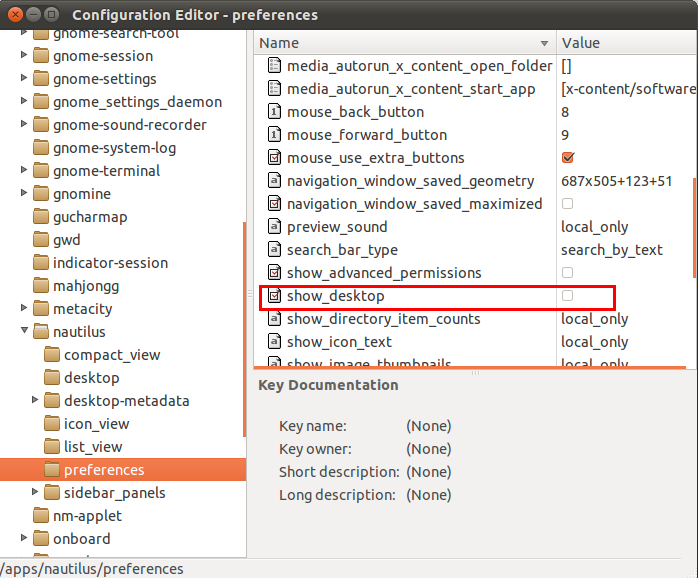Click the folder icon beside icon_view
Screen dimensions: 698x578
[x=52, y=424]
